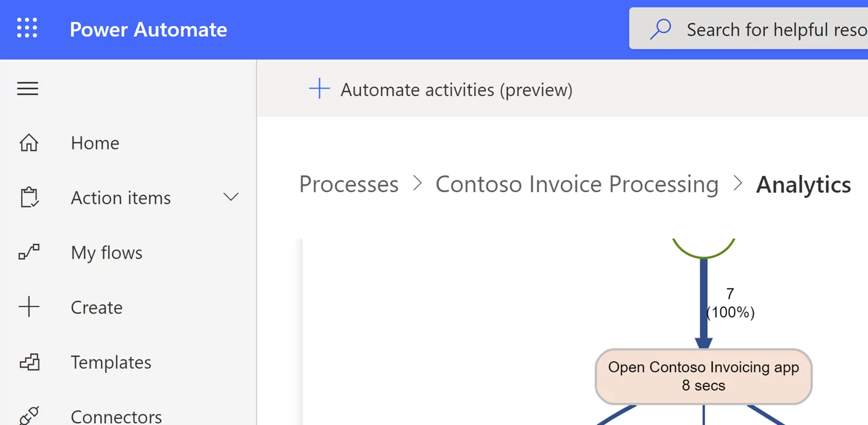Click the Action items clipboard icon
The width and height of the screenshot is (868, 425).
[29, 198]
